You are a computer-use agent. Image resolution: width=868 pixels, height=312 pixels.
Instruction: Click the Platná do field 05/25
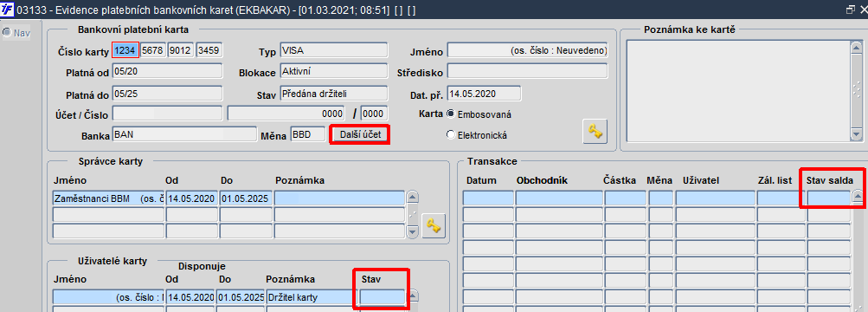[167, 93]
